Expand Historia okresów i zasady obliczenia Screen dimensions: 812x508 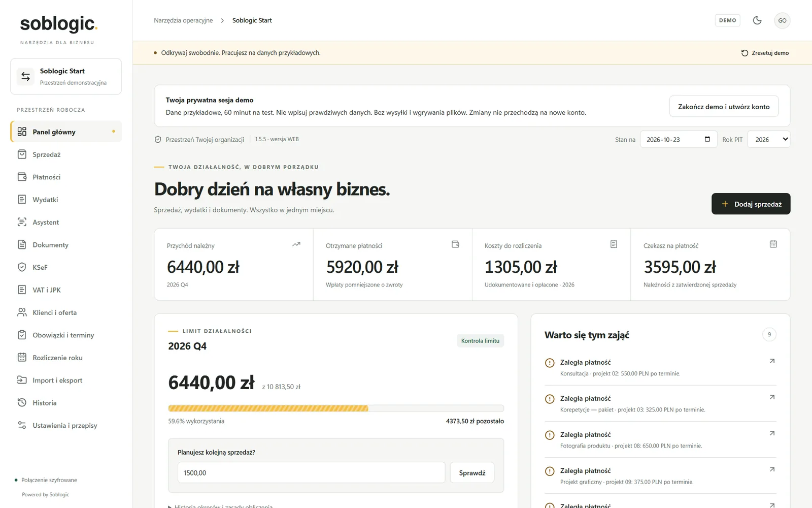220,506
